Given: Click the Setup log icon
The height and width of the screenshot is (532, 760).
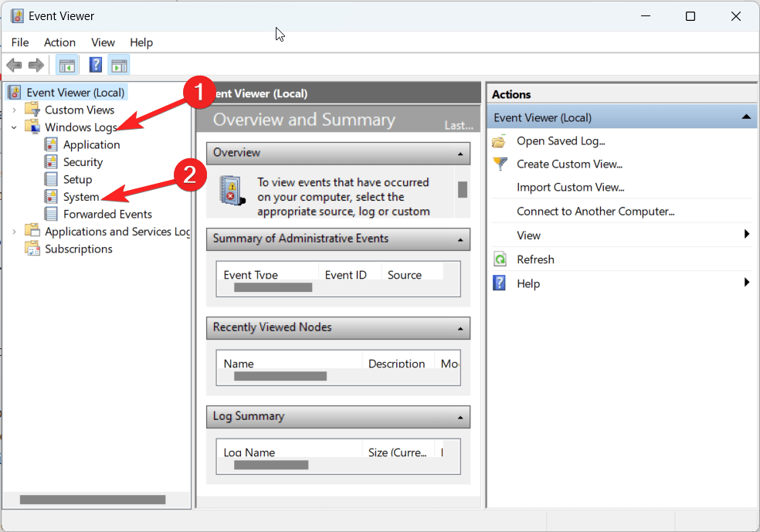Looking at the screenshot, I should click(x=51, y=179).
